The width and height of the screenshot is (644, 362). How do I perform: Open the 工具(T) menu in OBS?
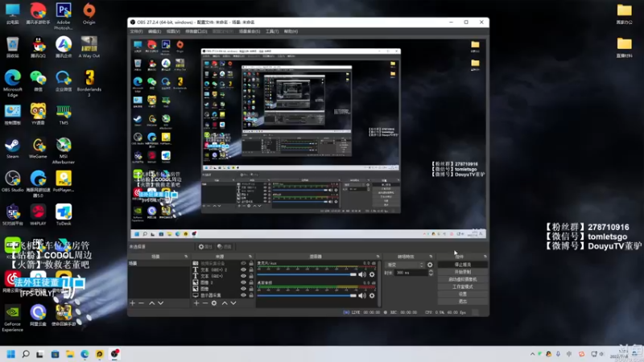click(x=272, y=31)
